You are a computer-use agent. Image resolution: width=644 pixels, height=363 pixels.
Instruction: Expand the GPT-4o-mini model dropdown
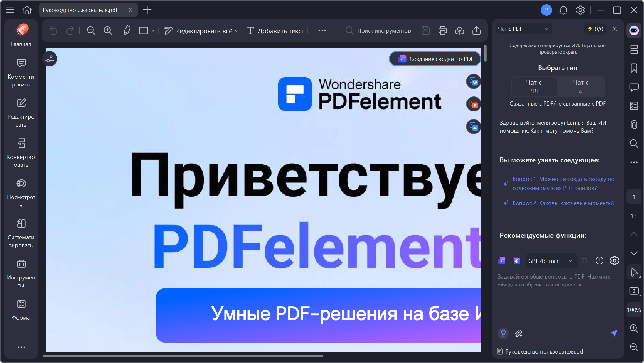click(551, 261)
